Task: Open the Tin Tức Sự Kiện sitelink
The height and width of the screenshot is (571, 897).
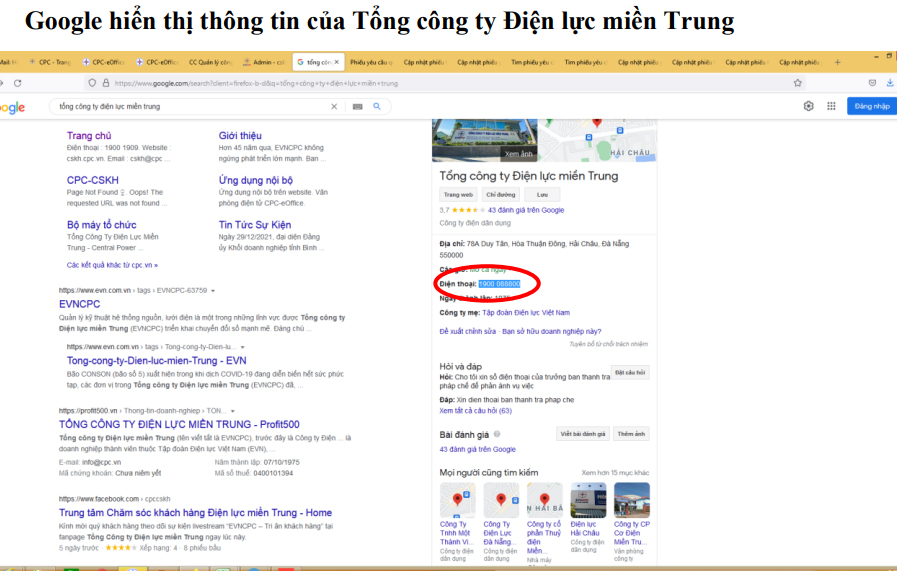Action: [255, 225]
